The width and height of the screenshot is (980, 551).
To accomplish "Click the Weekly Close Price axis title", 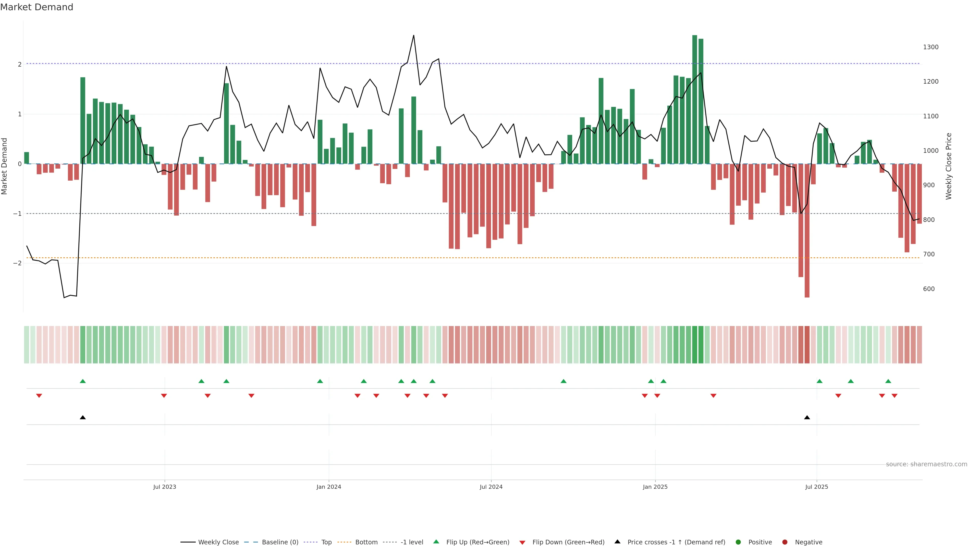I will 949,166.
